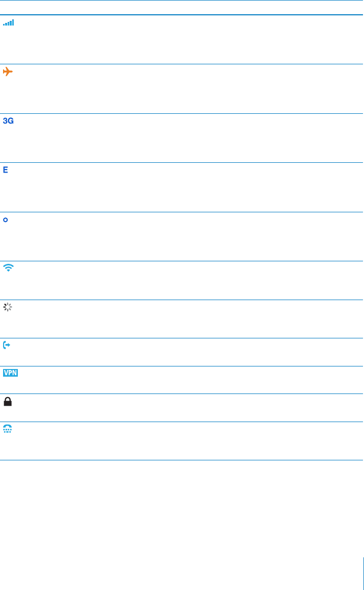Select the call forwarding phone icon
Viewport: 364px width, 590px height.
(7, 345)
